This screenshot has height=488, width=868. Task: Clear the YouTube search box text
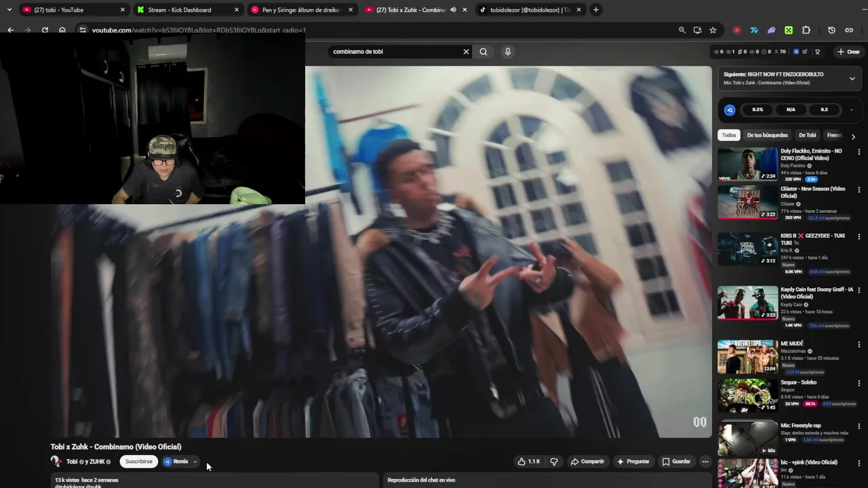pos(466,52)
